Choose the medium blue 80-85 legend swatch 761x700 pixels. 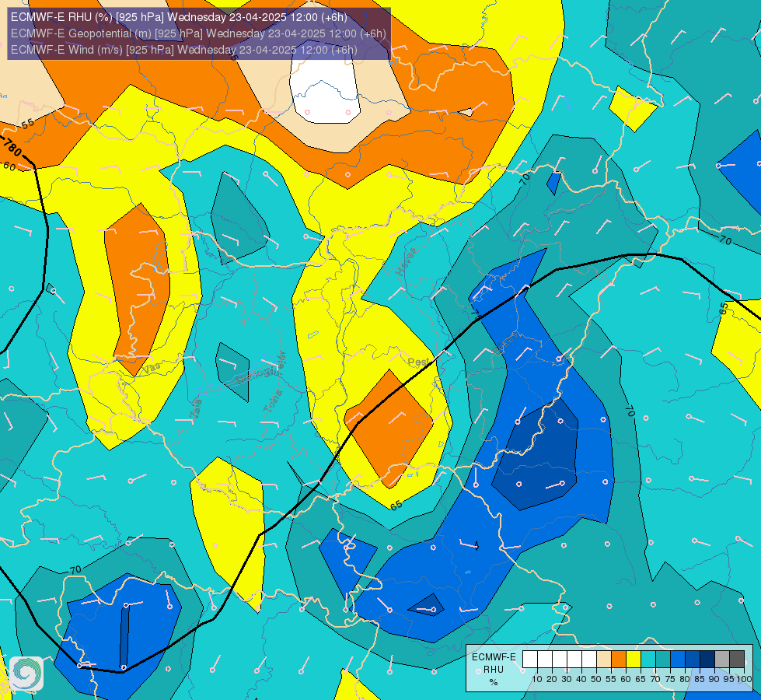[x=693, y=660]
